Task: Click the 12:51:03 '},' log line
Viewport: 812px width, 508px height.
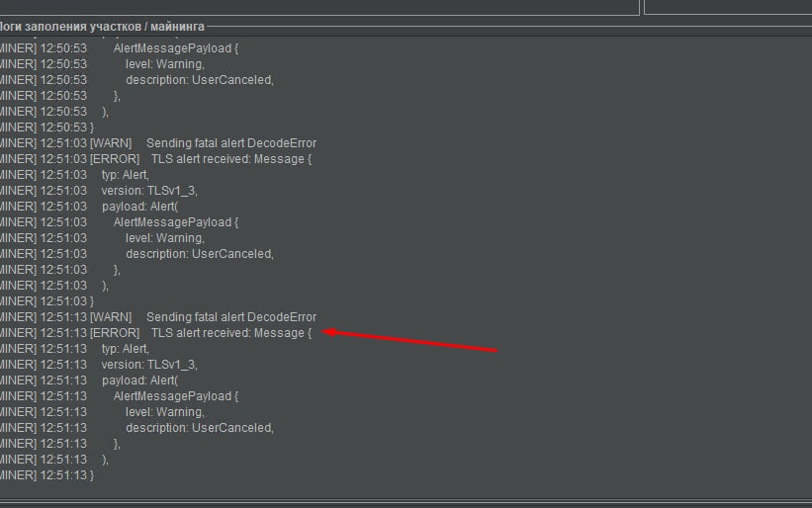Action: click(60, 270)
